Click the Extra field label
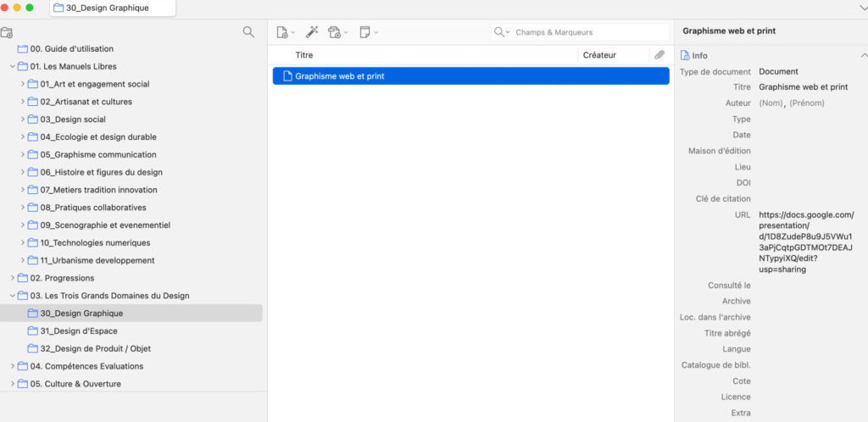Image resolution: width=868 pixels, height=422 pixels. [x=741, y=413]
